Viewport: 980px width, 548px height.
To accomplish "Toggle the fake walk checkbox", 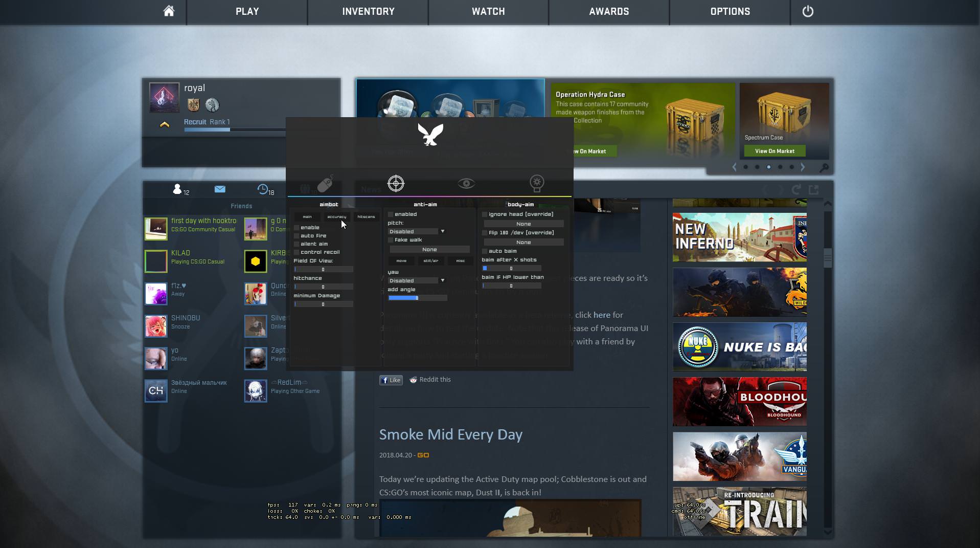I will [391, 240].
